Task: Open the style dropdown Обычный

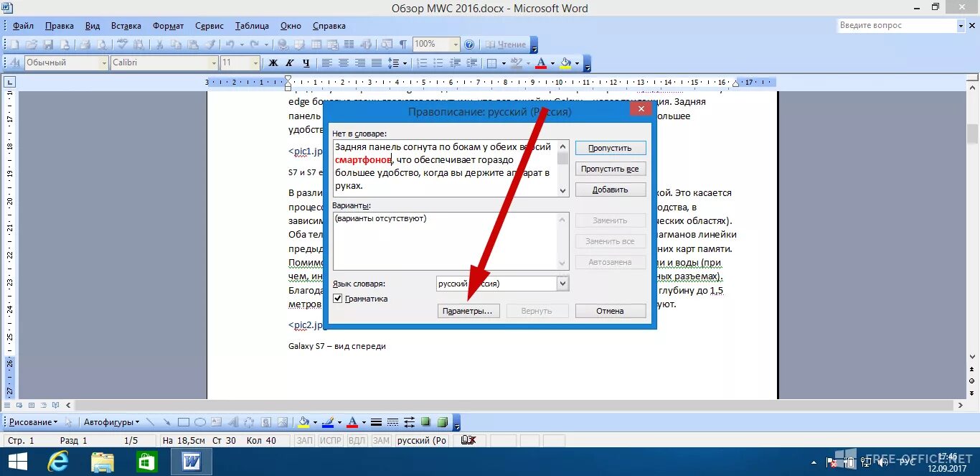Action: click(104, 62)
